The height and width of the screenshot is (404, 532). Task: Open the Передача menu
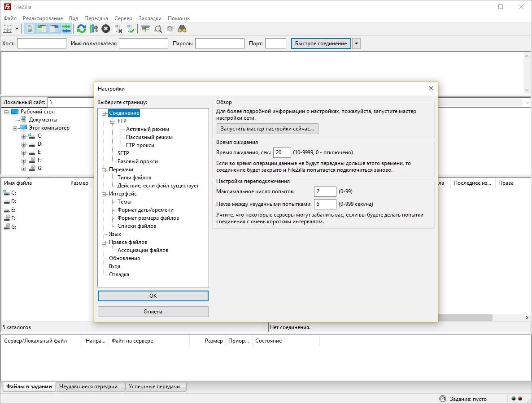click(x=96, y=18)
